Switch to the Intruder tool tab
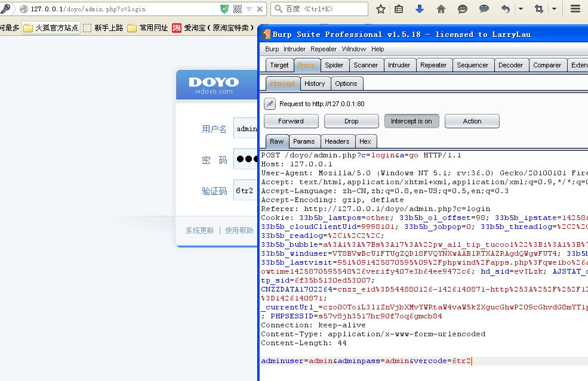This screenshot has width=588, height=381. (399, 65)
